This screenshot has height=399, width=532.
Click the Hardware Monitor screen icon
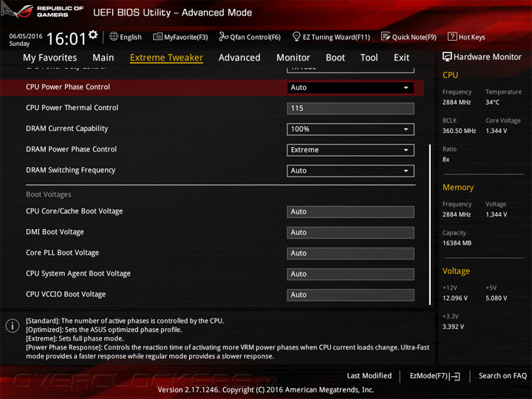tap(447, 57)
